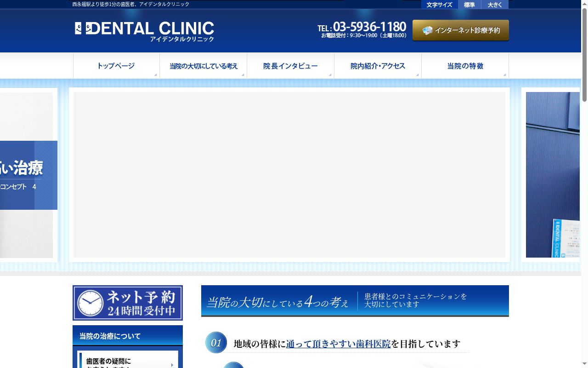
Task: Click the 西永福駅より徒歩1分 tagline text
Action: [130, 4]
